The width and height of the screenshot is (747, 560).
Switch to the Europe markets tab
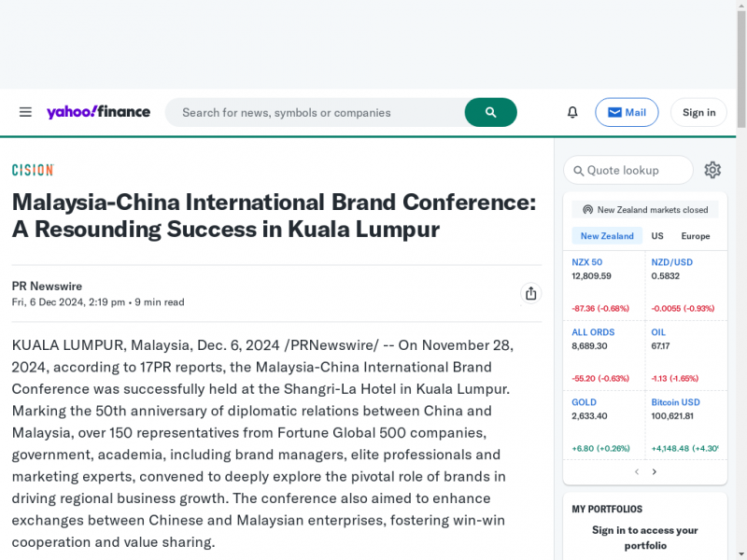695,236
